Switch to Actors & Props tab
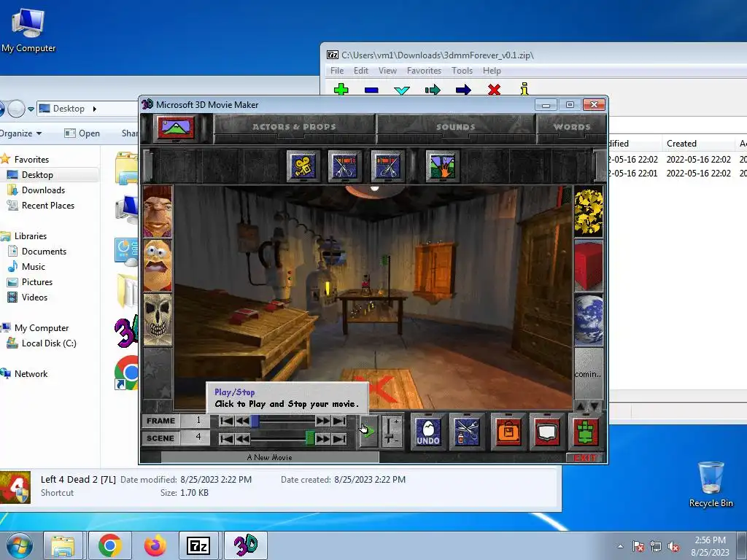Viewport: 747px width, 560px height. tap(294, 127)
